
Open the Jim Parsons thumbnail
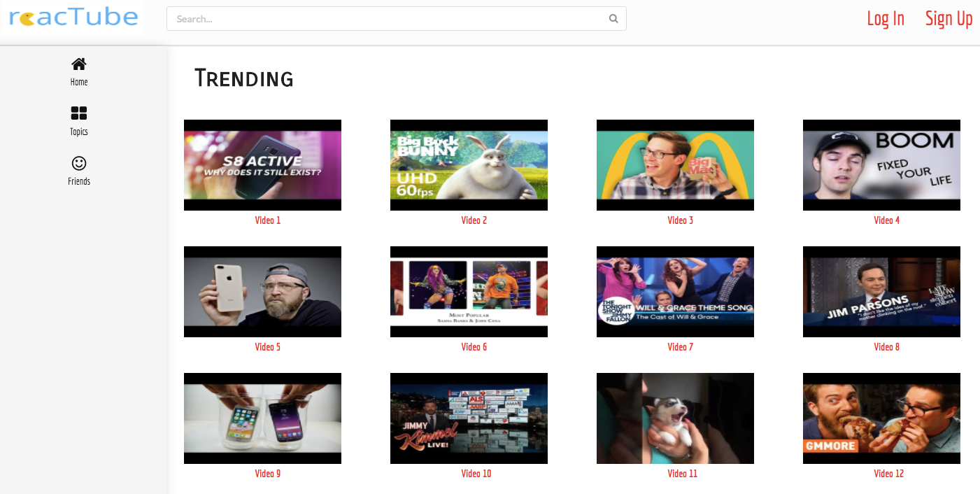[x=881, y=292]
